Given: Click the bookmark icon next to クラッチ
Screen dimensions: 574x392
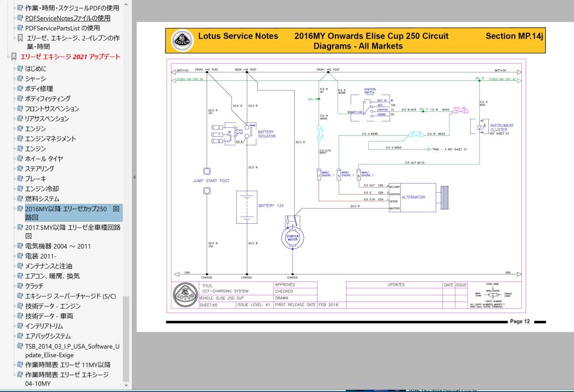Looking at the screenshot, I should coord(20,286).
